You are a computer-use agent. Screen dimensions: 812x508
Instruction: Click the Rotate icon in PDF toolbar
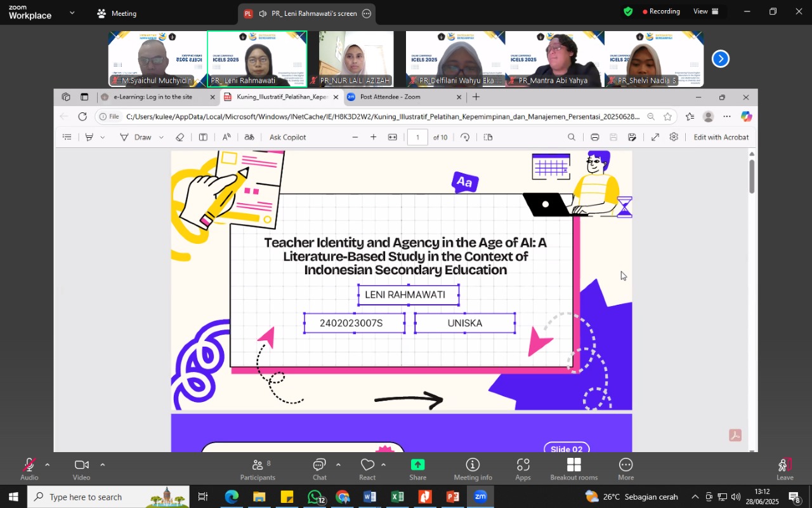click(465, 137)
